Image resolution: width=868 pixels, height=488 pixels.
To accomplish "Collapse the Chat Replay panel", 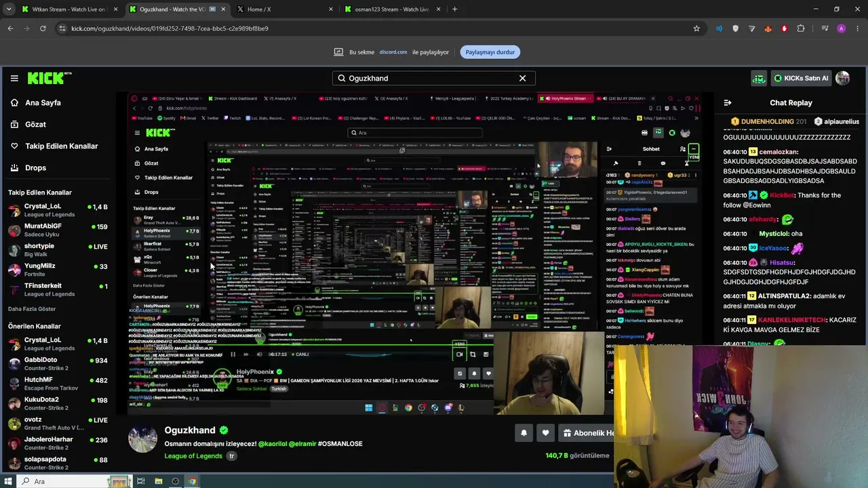I will [728, 103].
